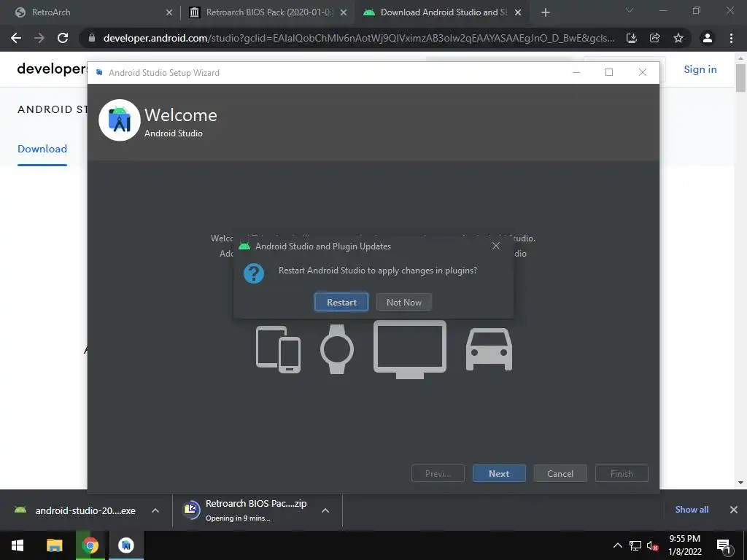747x560 pixels.
Task: Switch to the Retroarch BIOS Pack tab
Action: tap(269, 12)
